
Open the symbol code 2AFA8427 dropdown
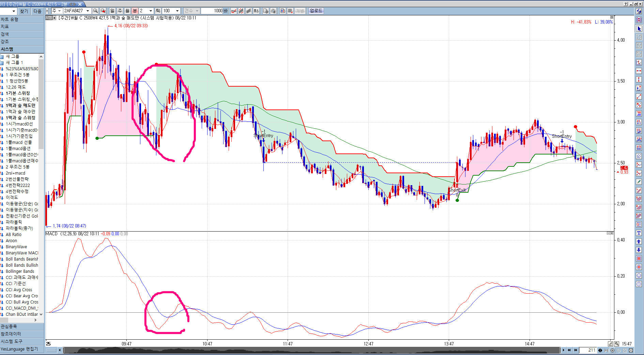(88, 11)
